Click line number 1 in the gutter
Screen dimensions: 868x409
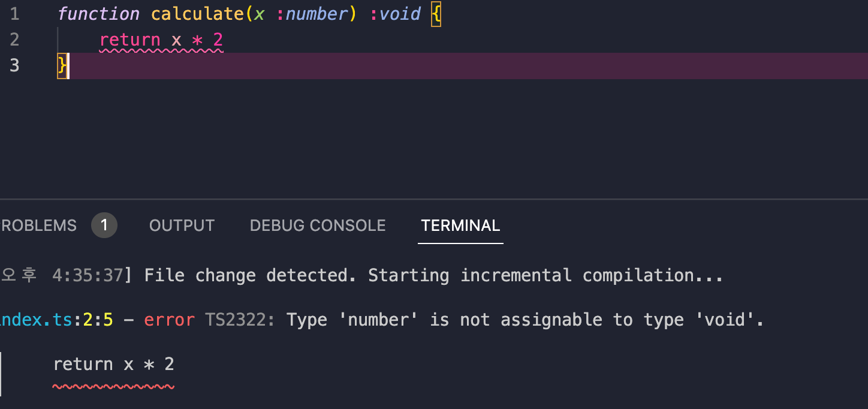15,14
